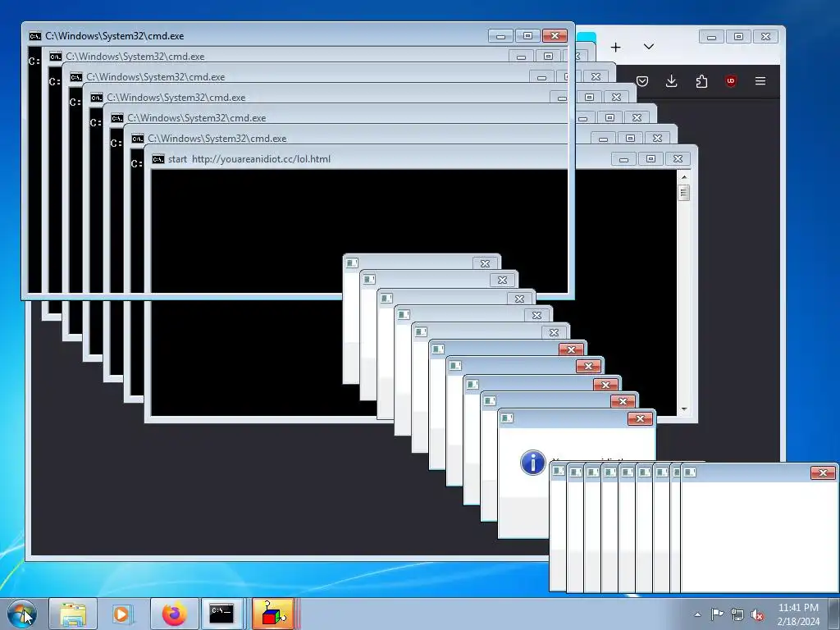Open the Firefox hamburger application menu
This screenshot has height=630, width=840.
[x=760, y=81]
